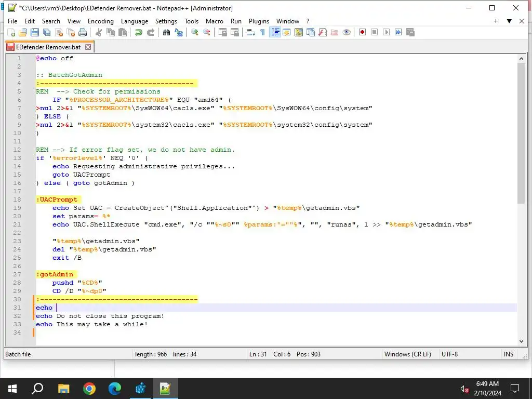
Task: Click the X button below the window controls
Action: point(522,21)
